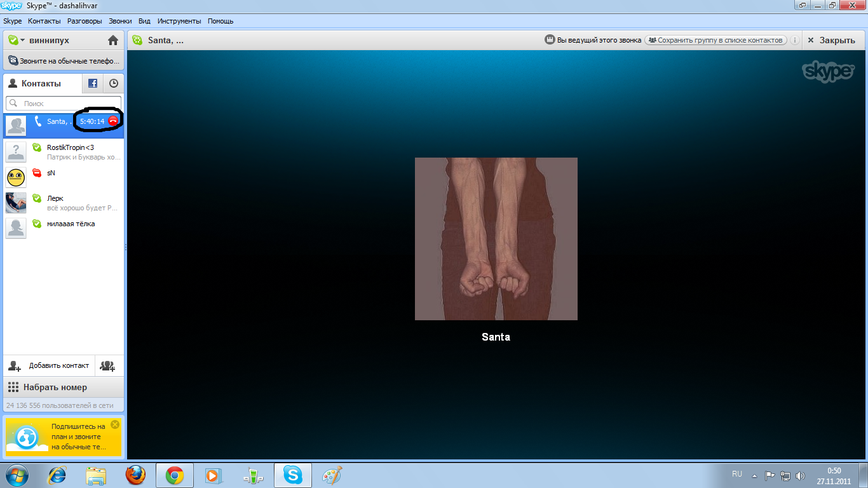Select the Лерк contact

point(64,202)
